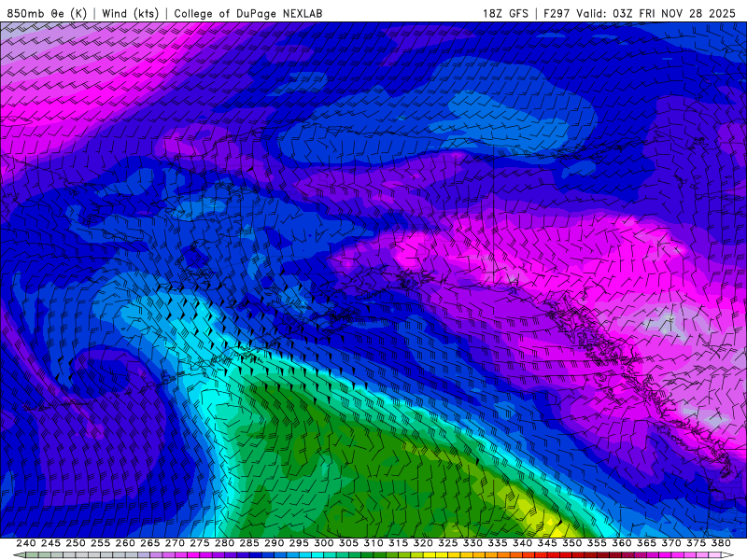Click the '850mb θe (K)' title text
Viewport: 747px width, 560px height.
click(47, 13)
